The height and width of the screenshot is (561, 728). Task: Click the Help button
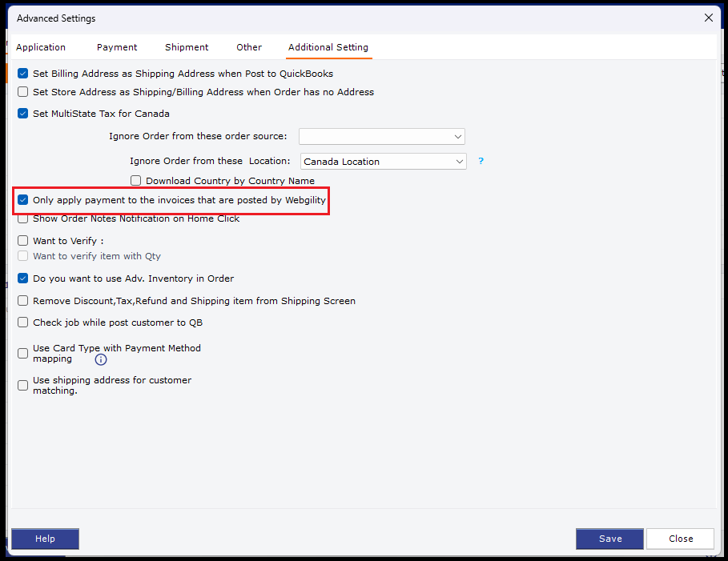pos(45,539)
